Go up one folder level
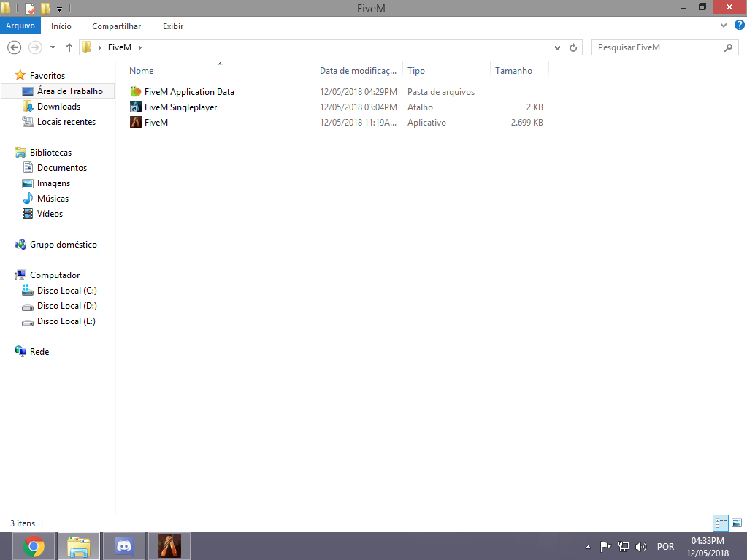747x560 pixels. (x=69, y=47)
